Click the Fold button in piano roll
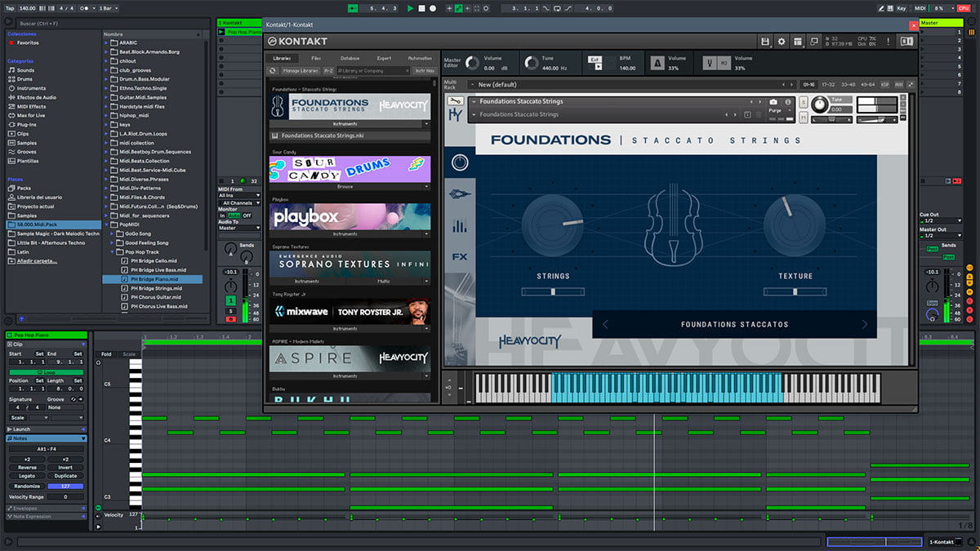Screen dimensions: 980x551 (x=106, y=354)
